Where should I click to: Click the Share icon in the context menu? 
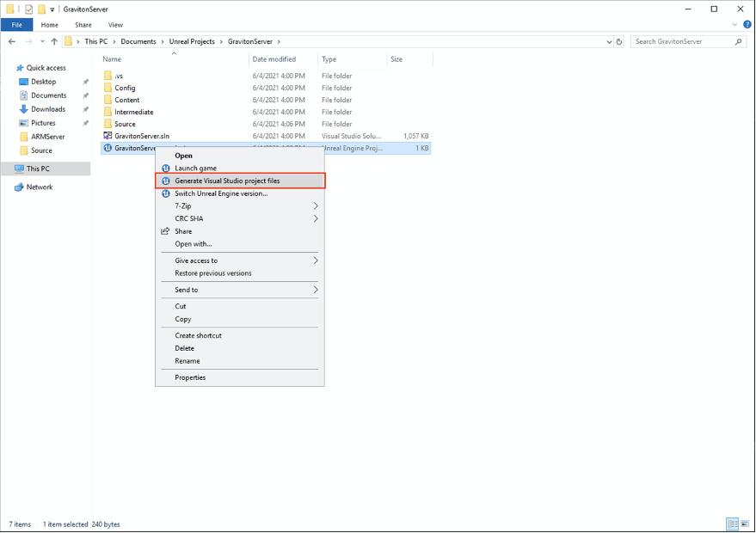(x=165, y=231)
